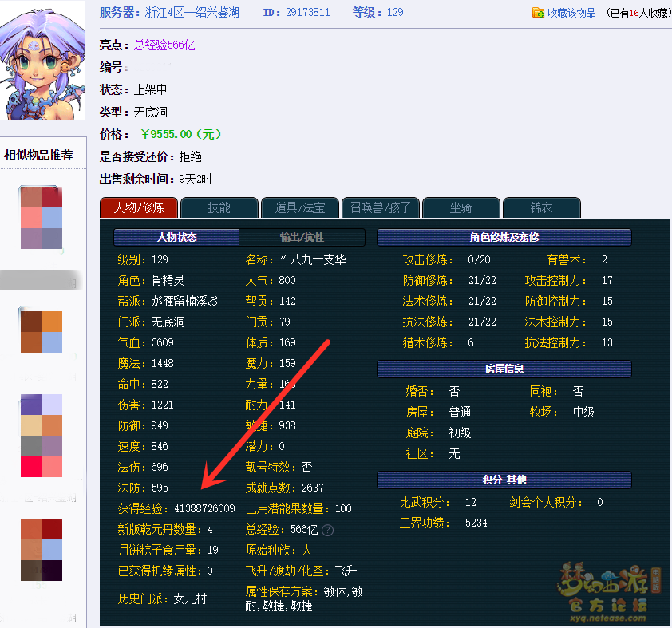Image resolution: width=672 pixels, height=628 pixels.
Task: Open the 锦衣 tab
Action: tap(541, 207)
